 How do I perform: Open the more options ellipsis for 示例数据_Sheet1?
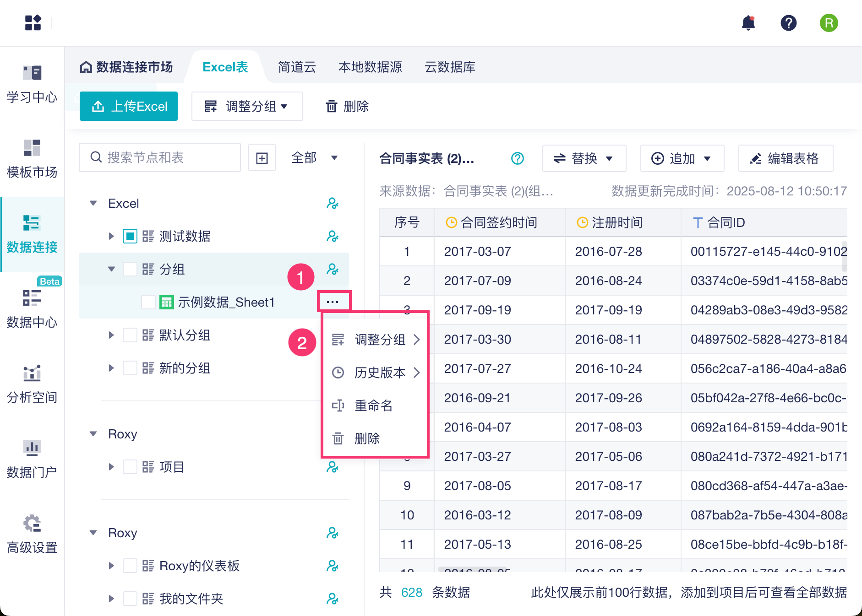333,302
